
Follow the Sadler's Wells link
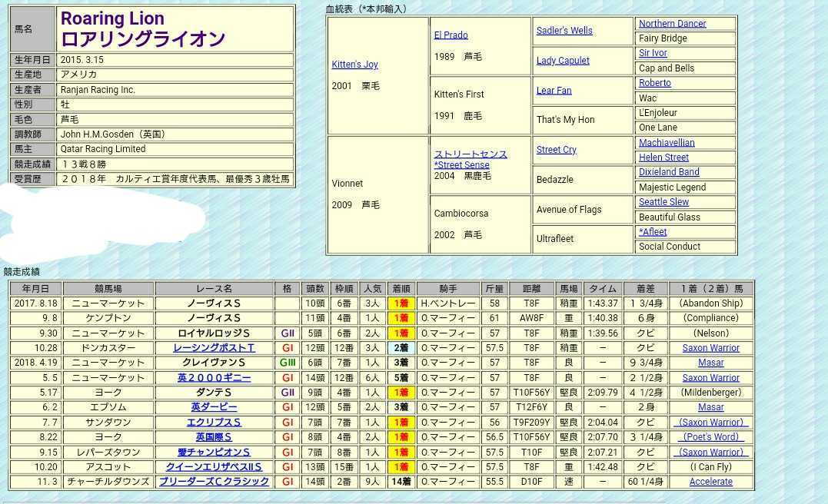(x=564, y=31)
